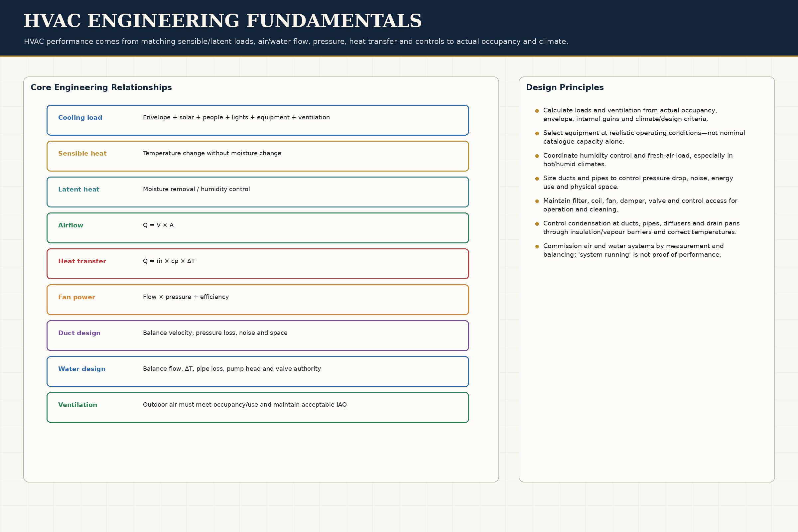
Task: Select the 'Airflow' label
Action: coord(70,226)
